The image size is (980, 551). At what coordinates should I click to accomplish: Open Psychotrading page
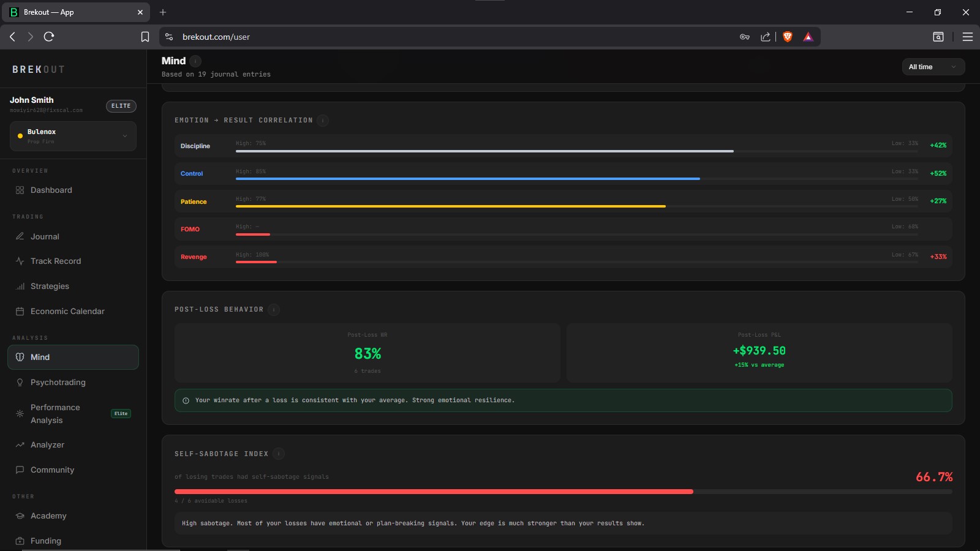point(73,383)
